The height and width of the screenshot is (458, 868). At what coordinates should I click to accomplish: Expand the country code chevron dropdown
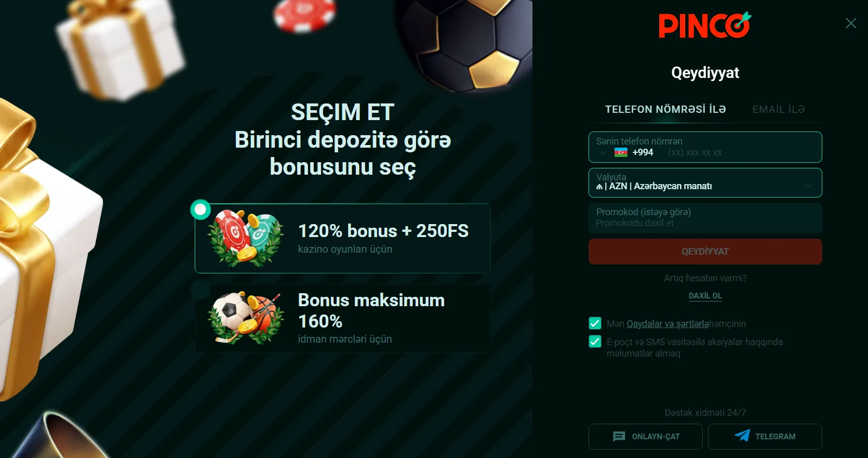(x=603, y=153)
